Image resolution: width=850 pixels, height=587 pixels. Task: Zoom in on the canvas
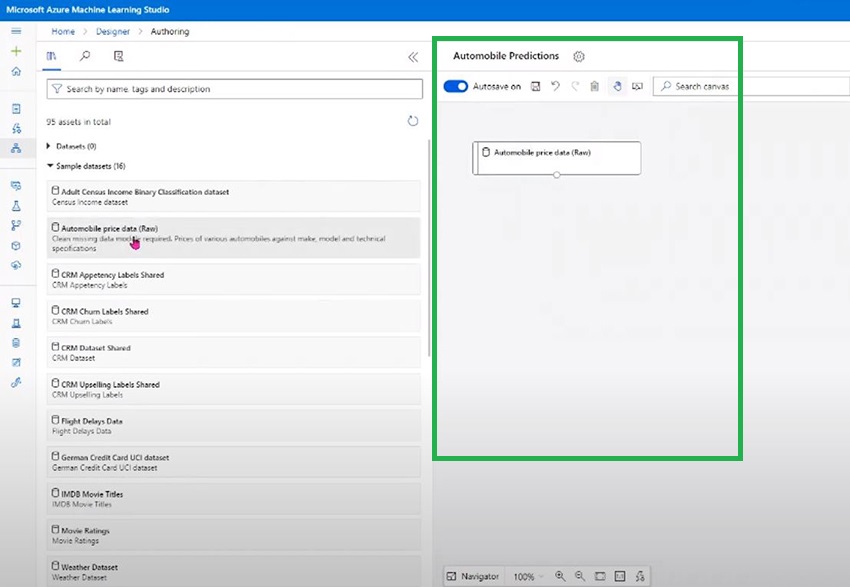(560, 576)
